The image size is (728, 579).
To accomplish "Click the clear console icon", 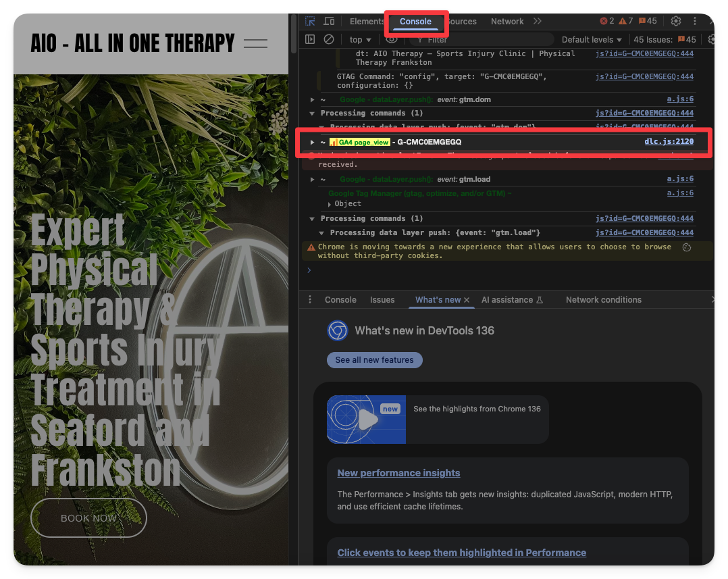I will 329,40.
